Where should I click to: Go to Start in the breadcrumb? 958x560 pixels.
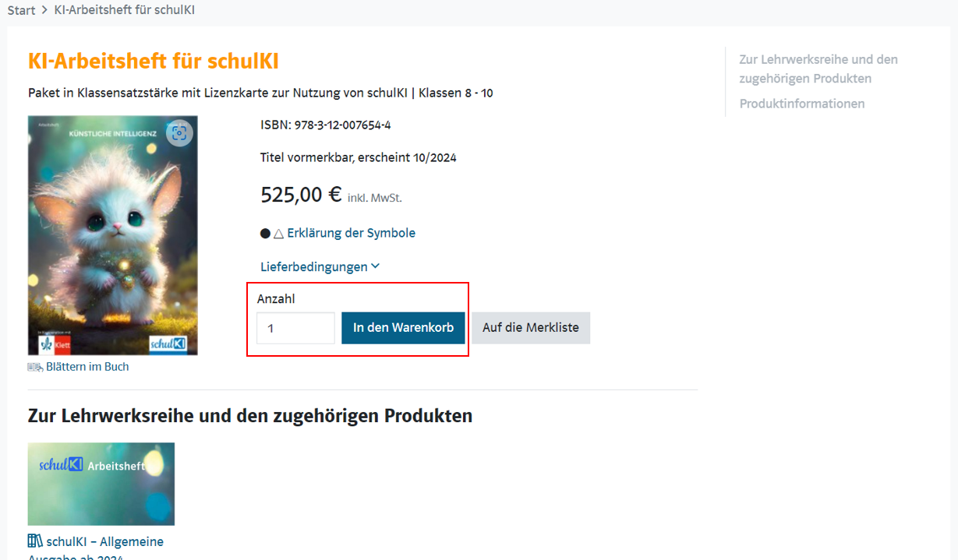click(21, 11)
